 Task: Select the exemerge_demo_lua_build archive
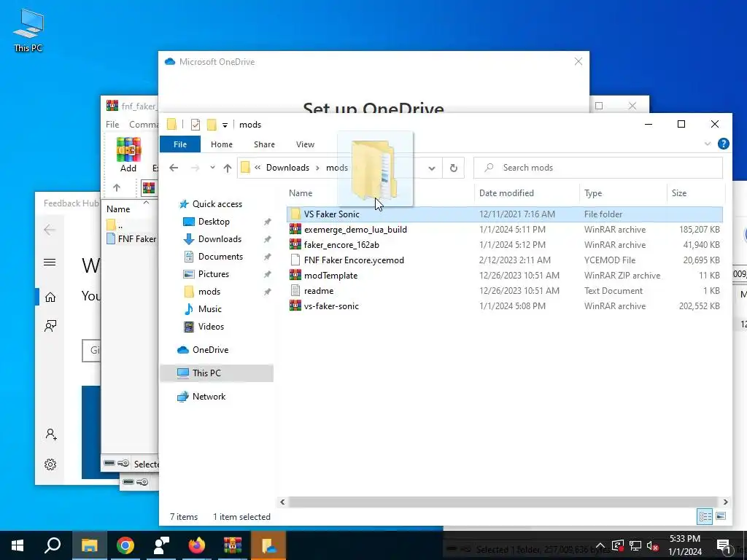[x=505, y=230]
